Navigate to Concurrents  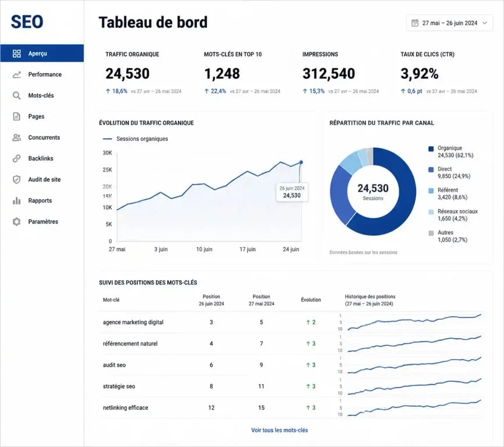click(42, 137)
